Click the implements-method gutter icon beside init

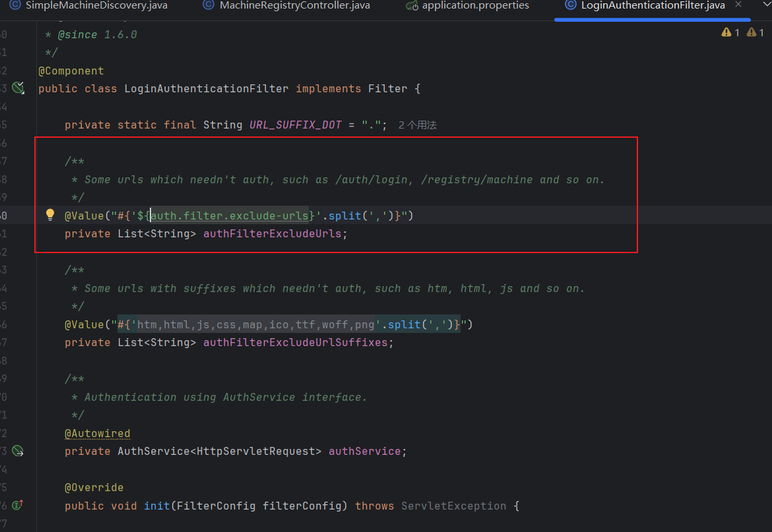click(x=18, y=505)
